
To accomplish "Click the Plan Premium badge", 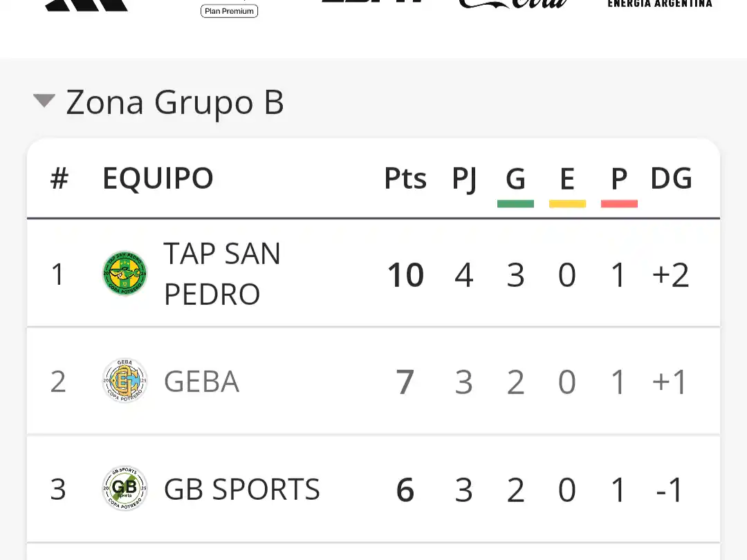I will (229, 10).
